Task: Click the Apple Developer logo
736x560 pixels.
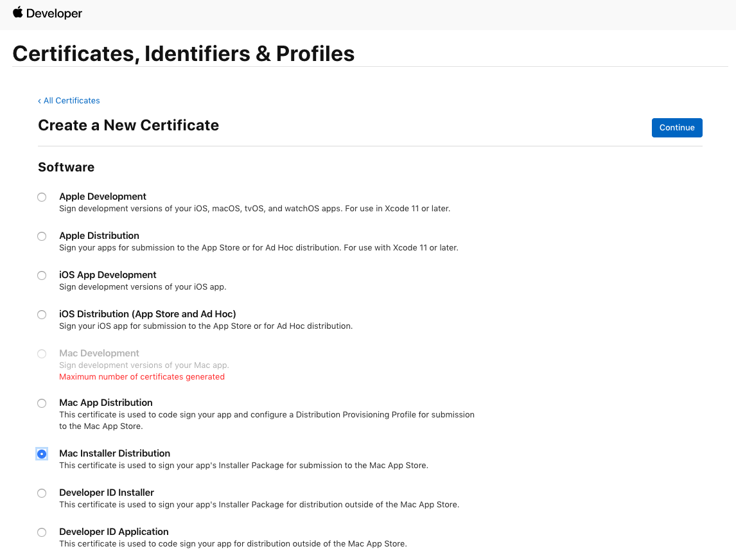Action: [x=48, y=13]
